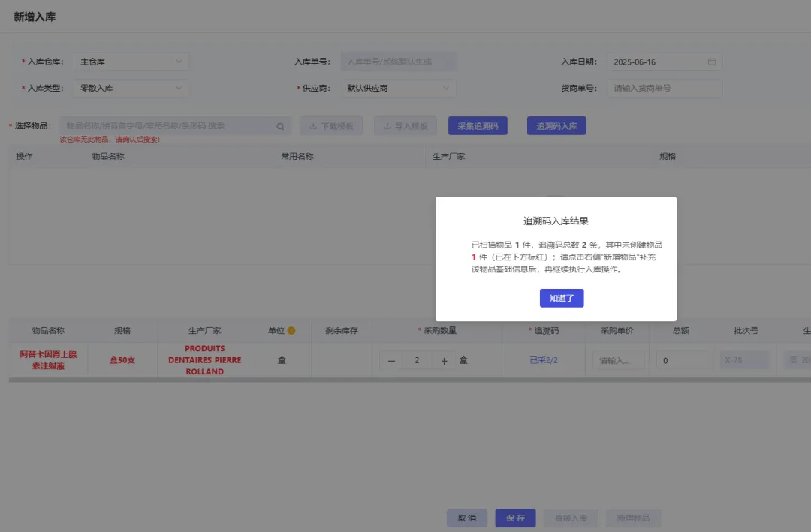The image size is (811, 532).
Task: Click the download icon on 下载模板 button
Action: click(313, 125)
